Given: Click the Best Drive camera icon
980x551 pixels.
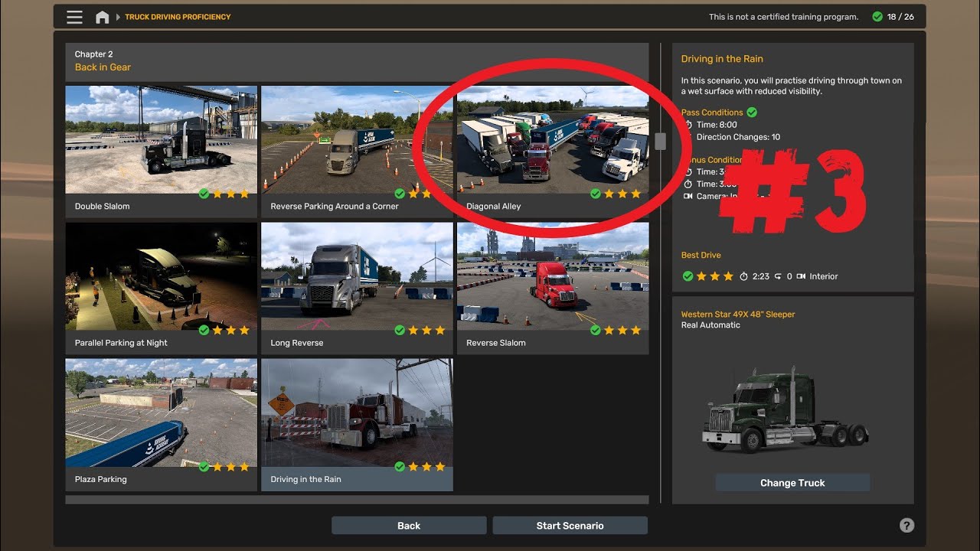Looking at the screenshot, I should [x=801, y=276].
